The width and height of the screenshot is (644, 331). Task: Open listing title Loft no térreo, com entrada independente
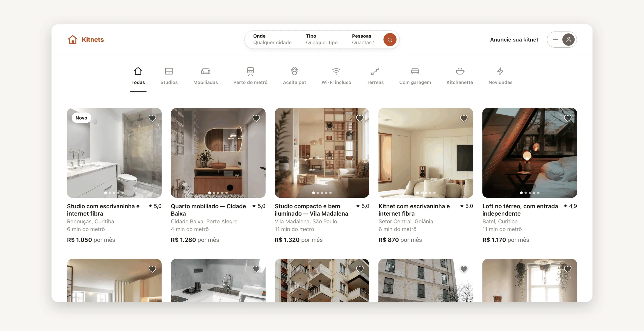coord(520,210)
